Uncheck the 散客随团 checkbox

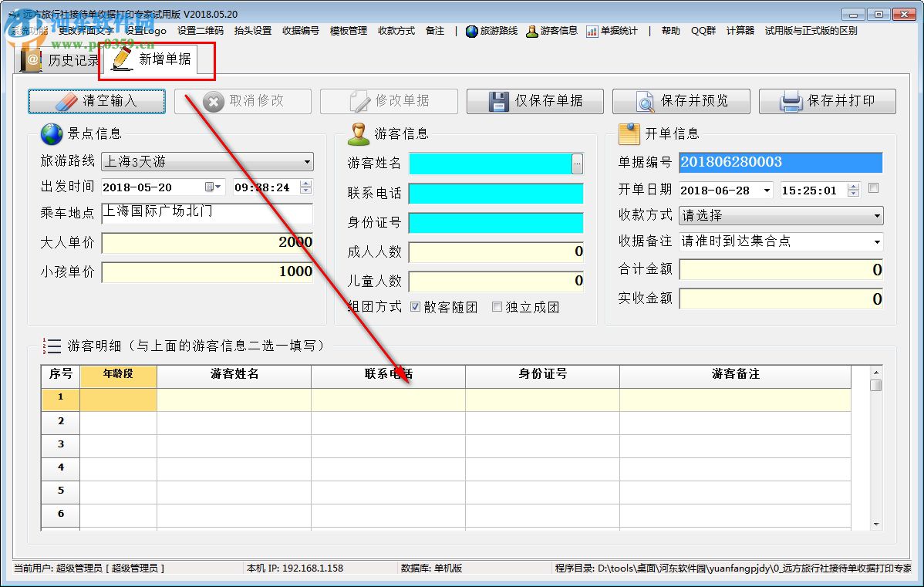[x=415, y=306]
